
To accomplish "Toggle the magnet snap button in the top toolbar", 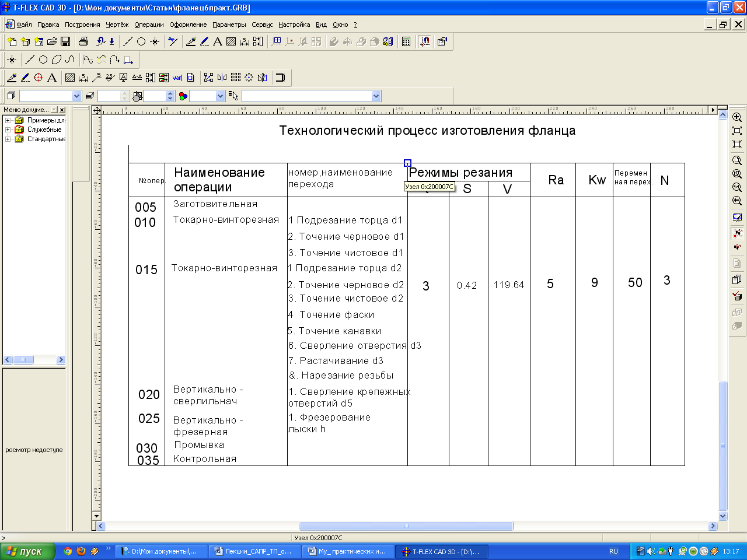I will click(425, 41).
